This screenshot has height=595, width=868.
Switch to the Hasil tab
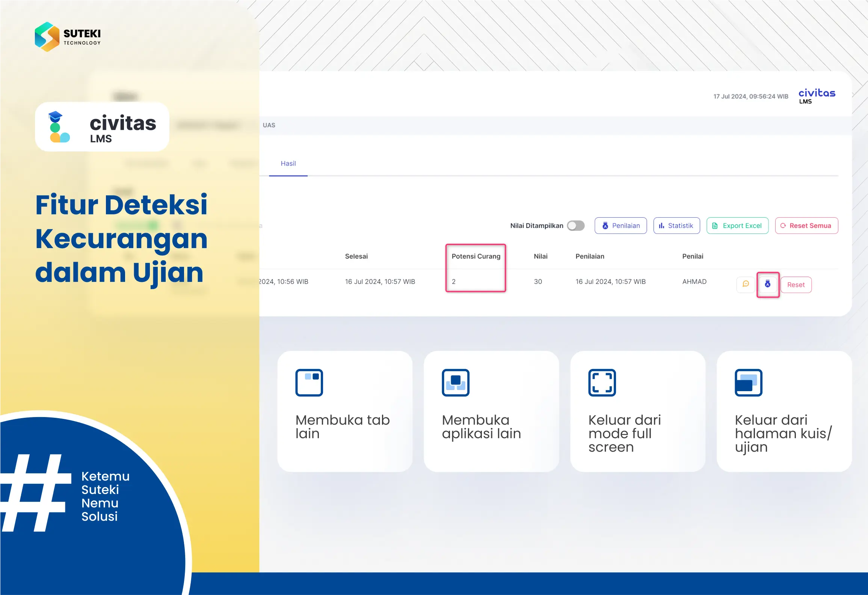(288, 164)
